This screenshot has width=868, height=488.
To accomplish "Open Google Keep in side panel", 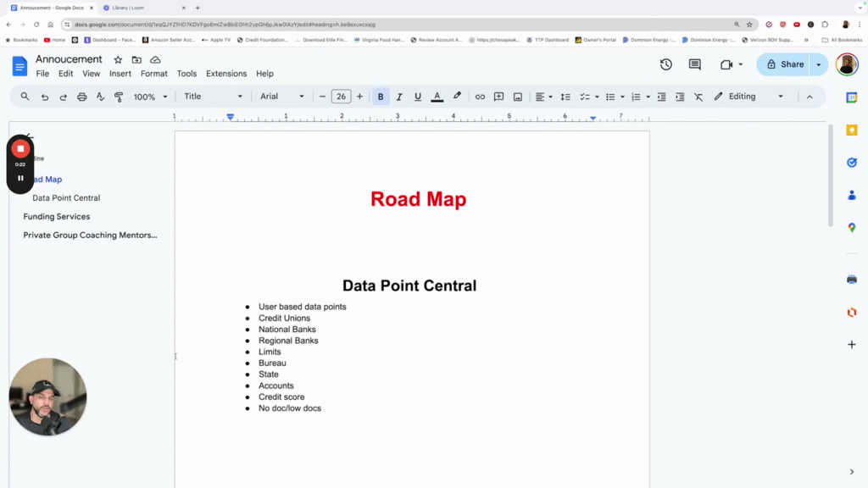I will (x=851, y=130).
